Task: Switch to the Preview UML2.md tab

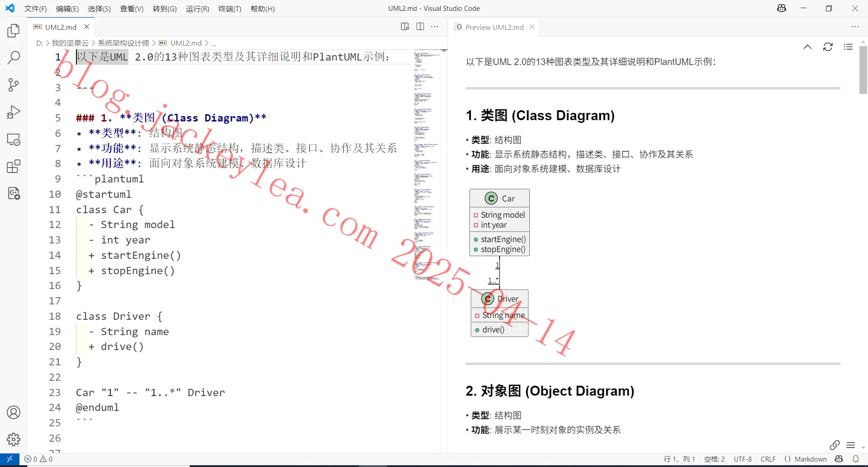Action: pyautogui.click(x=494, y=27)
